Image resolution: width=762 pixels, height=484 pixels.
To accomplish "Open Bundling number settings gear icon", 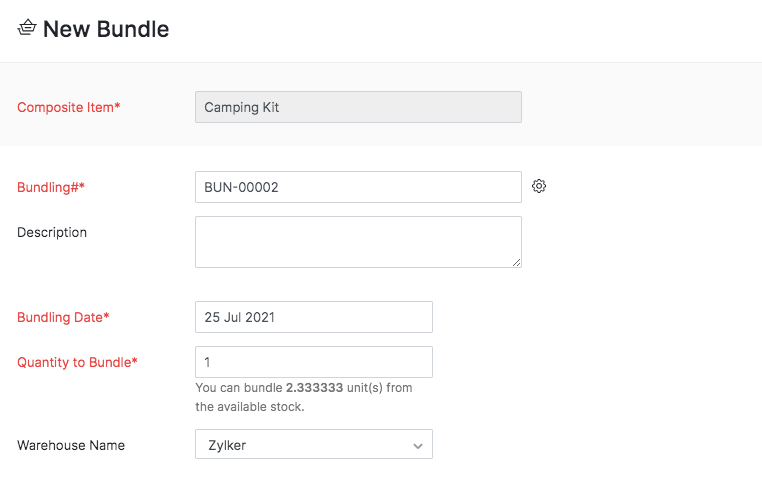I will (x=539, y=186).
